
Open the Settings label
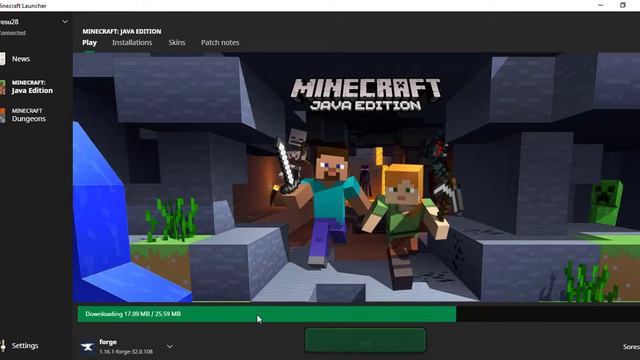tap(25, 346)
